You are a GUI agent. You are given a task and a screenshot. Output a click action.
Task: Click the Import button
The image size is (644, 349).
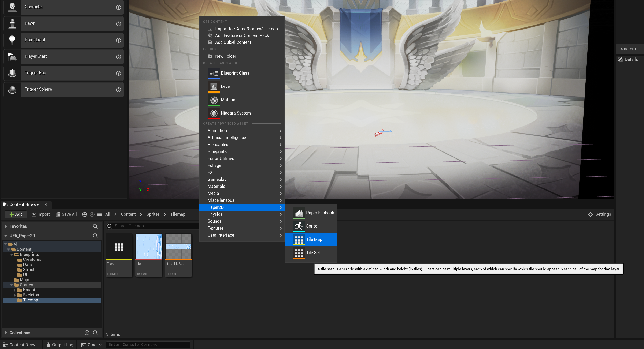(41, 214)
